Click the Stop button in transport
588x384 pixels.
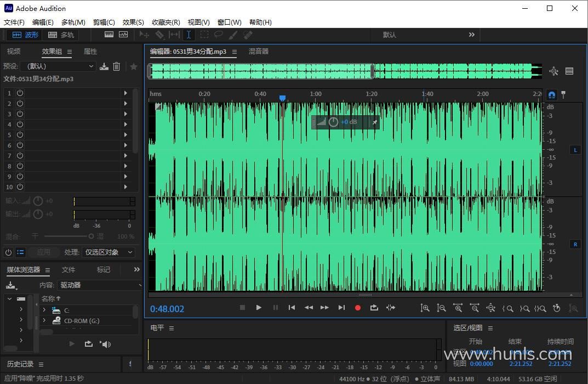pyautogui.click(x=242, y=307)
